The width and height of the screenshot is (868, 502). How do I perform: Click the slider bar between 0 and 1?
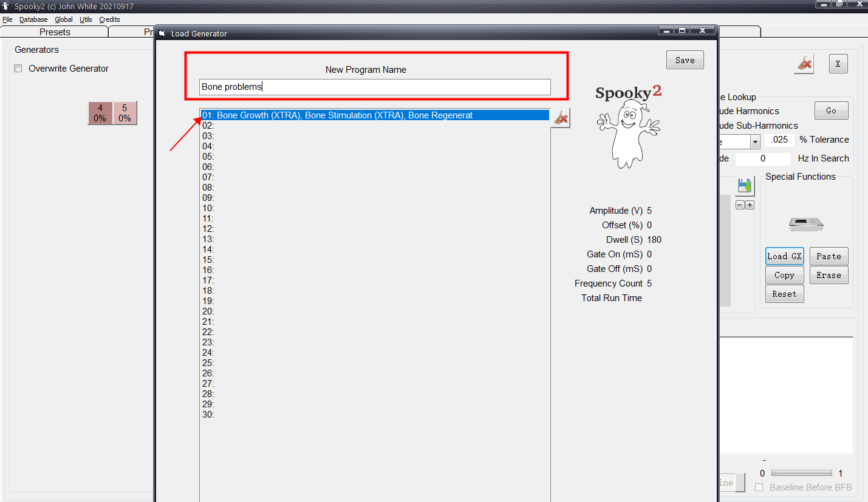tap(801, 473)
